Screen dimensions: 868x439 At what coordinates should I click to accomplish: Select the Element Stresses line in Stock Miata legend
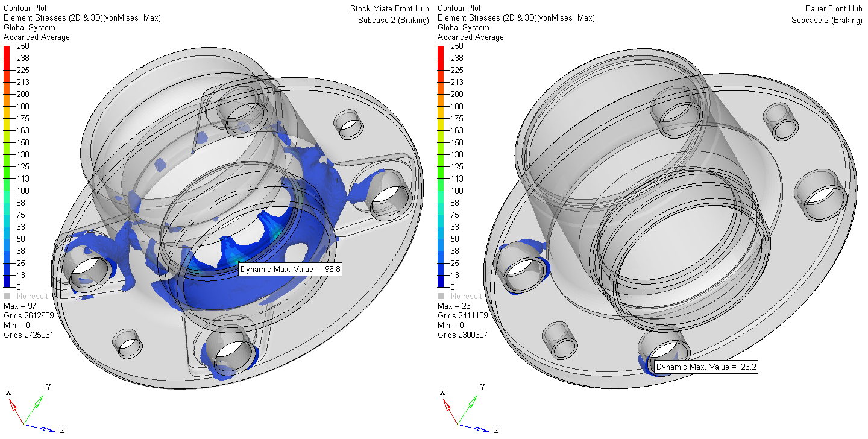point(82,18)
